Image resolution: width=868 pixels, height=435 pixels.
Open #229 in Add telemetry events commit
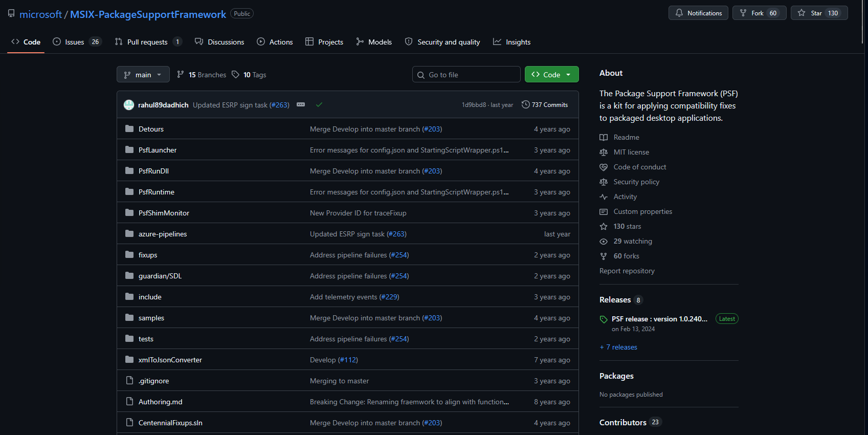pos(389,297)
